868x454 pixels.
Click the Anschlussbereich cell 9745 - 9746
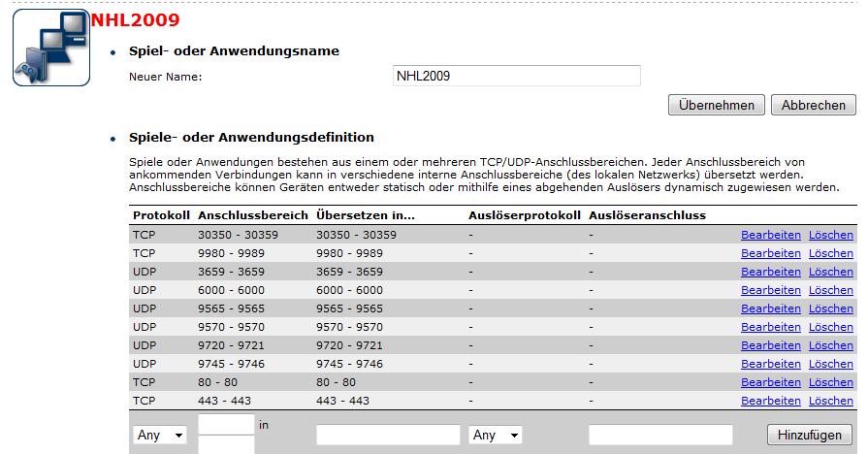(232, 364)
